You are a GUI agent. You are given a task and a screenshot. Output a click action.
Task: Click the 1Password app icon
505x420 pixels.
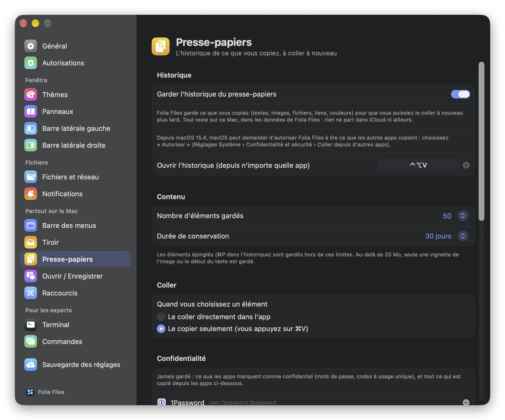(x=161, y=402)
